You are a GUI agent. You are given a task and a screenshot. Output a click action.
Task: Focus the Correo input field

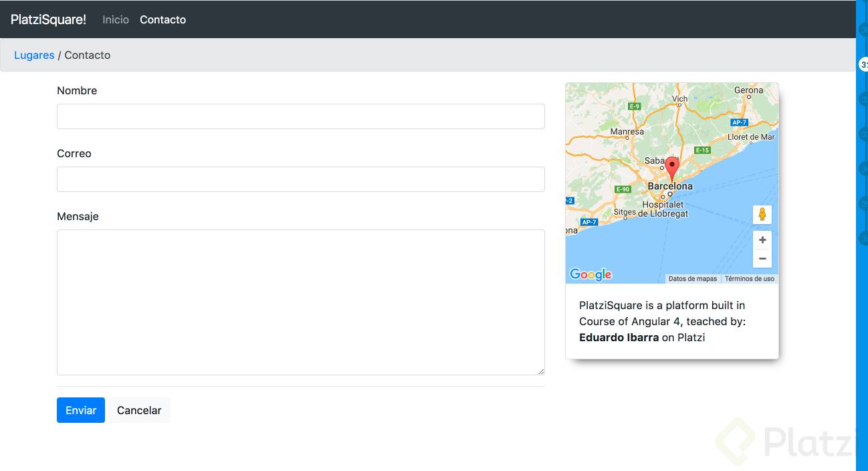[x=300, y=179]
